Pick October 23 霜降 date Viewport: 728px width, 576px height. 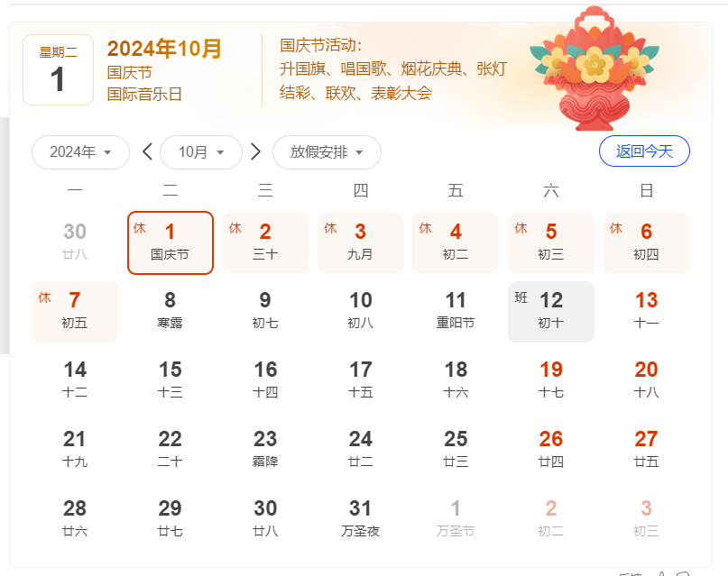click(x=265, y=450)
